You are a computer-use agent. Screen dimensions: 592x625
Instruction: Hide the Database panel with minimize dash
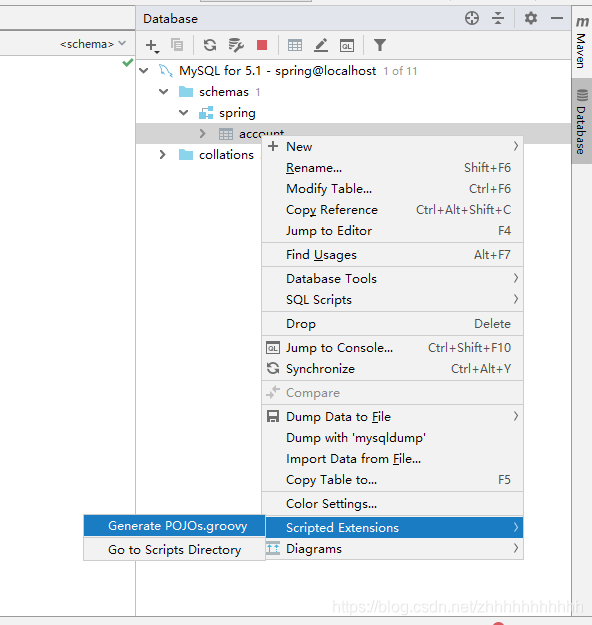click(x=557, y=18)
